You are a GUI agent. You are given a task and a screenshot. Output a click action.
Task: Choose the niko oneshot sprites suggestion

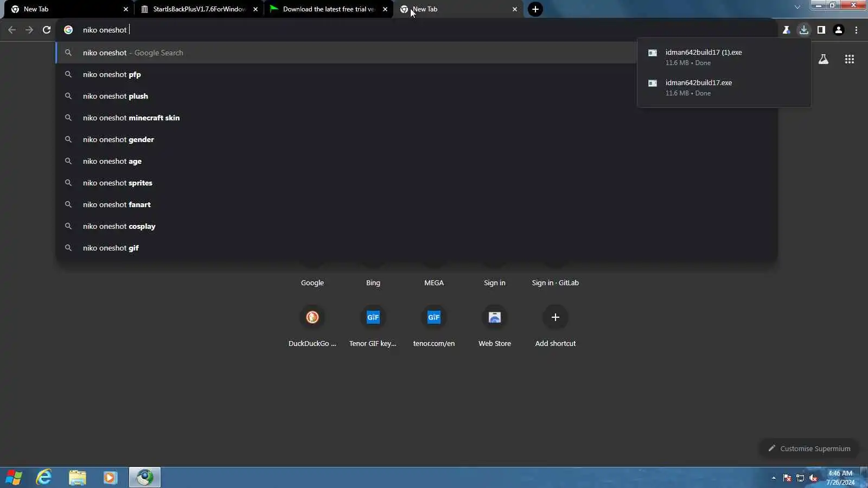(417, 183)
